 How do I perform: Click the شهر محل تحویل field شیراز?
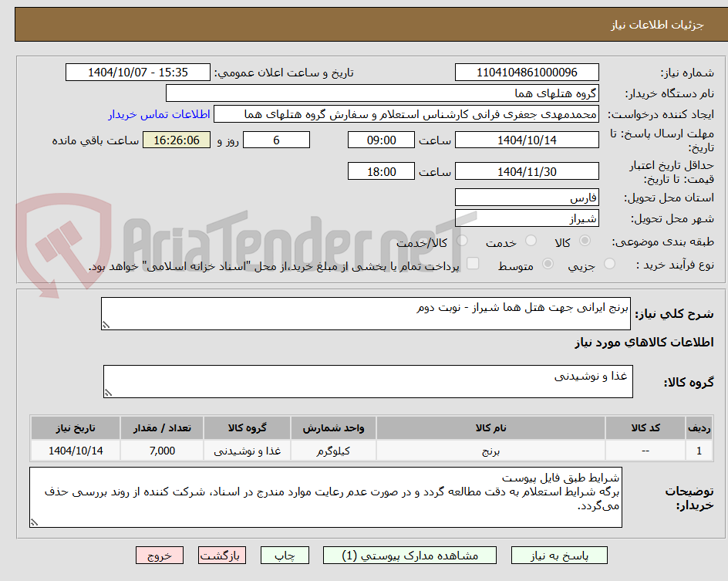(x=527, y=218)
